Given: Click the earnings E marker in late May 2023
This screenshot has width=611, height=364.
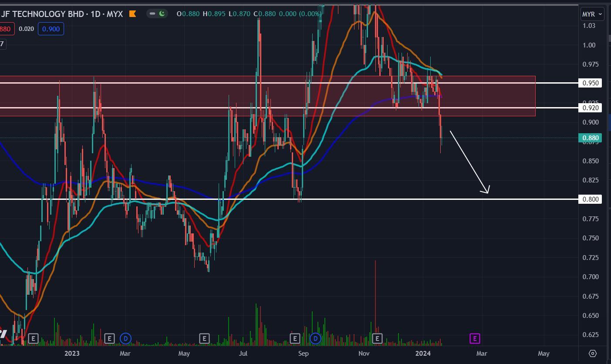Looking at the screenshot, I should pyautogui.click(x=204, y=338).
